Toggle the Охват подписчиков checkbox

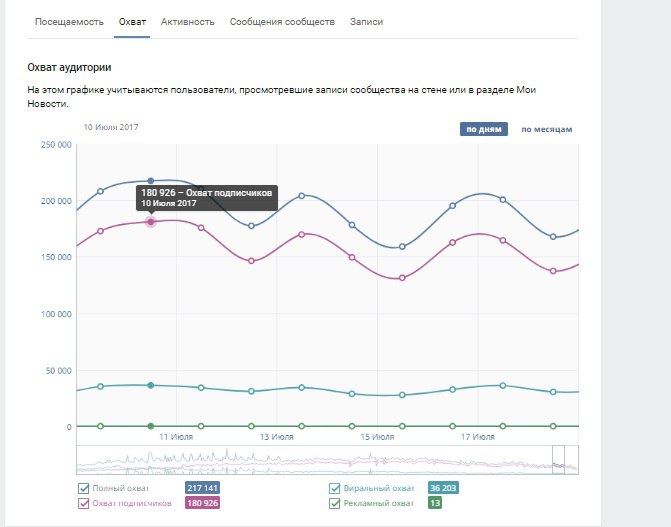tap(84, 503)
